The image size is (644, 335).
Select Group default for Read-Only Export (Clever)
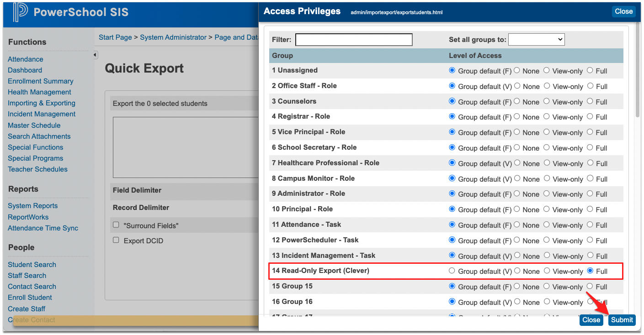tap(452, 271)
